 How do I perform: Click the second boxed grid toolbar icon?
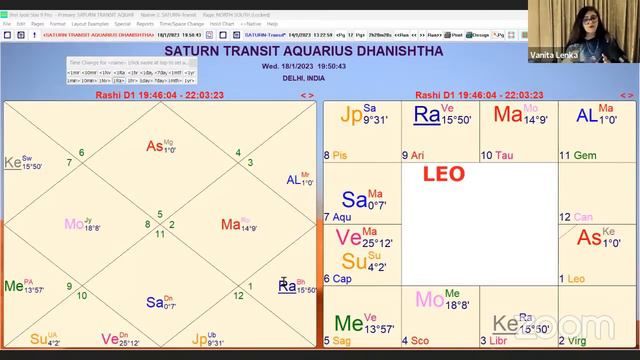pyautogui.click(x=21, y=35)
